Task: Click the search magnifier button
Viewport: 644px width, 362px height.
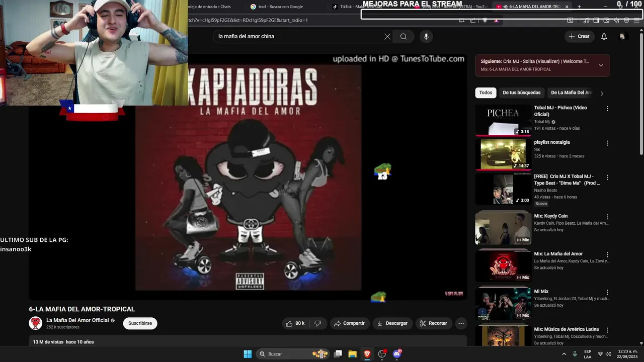Action: pos(404,36)
